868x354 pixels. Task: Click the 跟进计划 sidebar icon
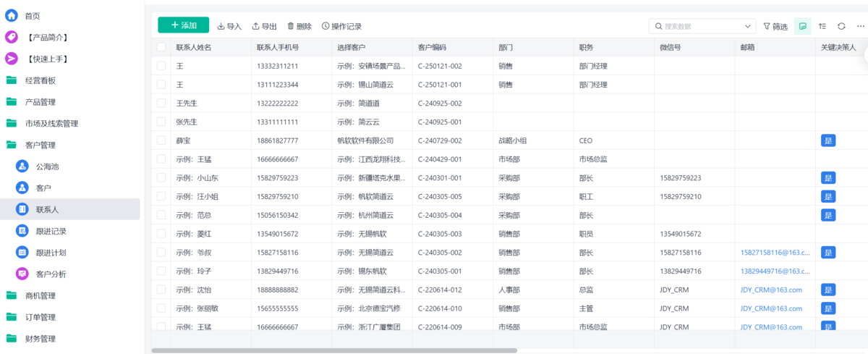[22, 253]
